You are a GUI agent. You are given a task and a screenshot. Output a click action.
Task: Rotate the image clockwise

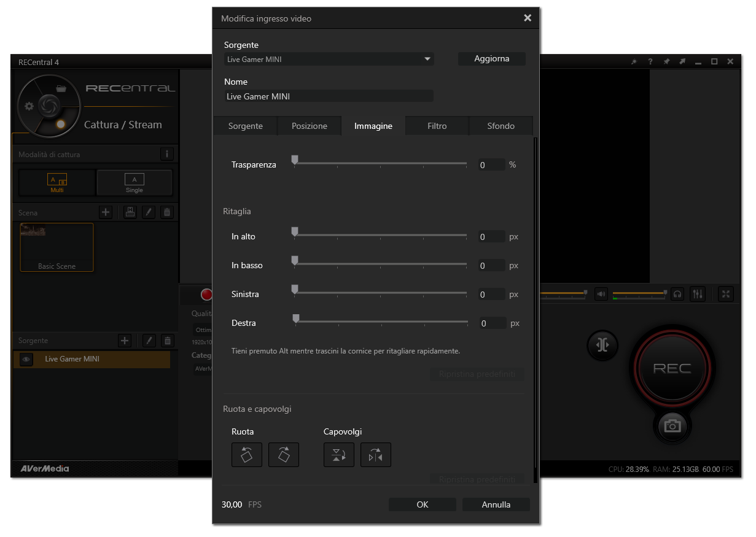pyautogui.click(x=284, y=455)
